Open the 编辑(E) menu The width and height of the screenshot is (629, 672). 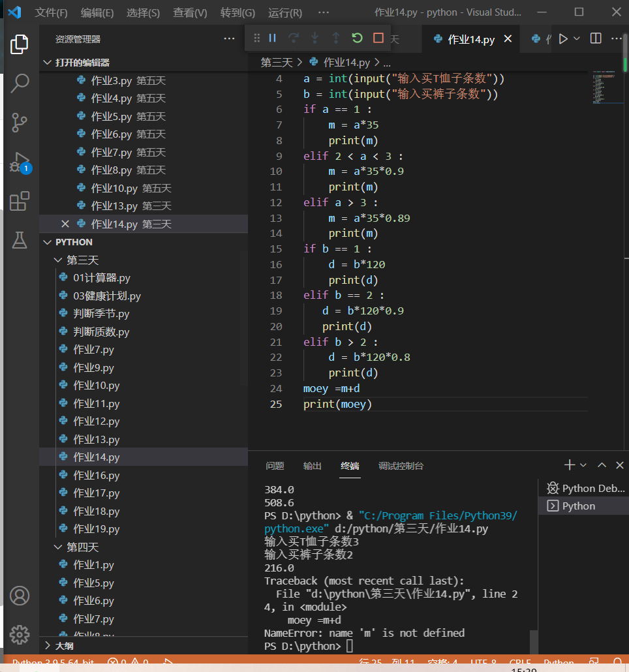click(x=97, y=13)
